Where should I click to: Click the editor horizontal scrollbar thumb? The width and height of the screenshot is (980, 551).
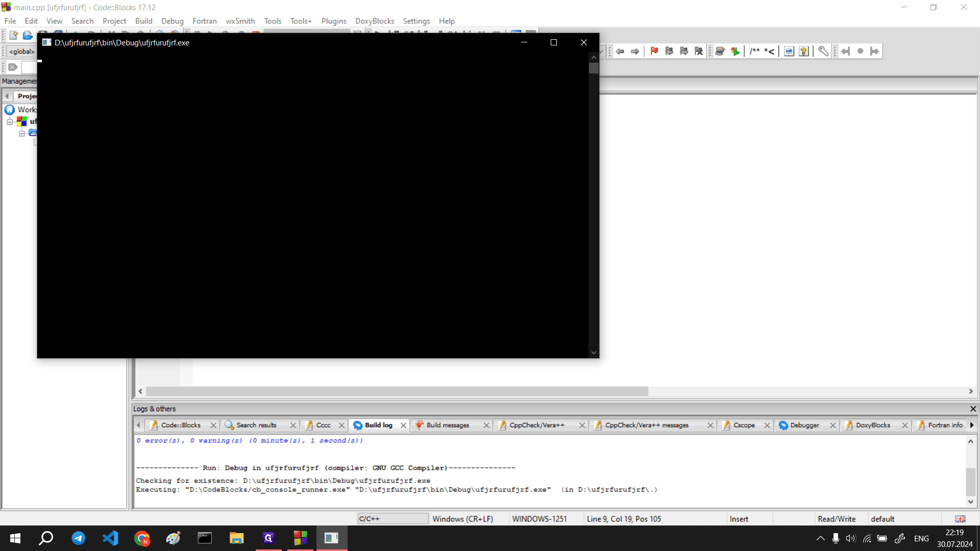(x=397, y=391)
